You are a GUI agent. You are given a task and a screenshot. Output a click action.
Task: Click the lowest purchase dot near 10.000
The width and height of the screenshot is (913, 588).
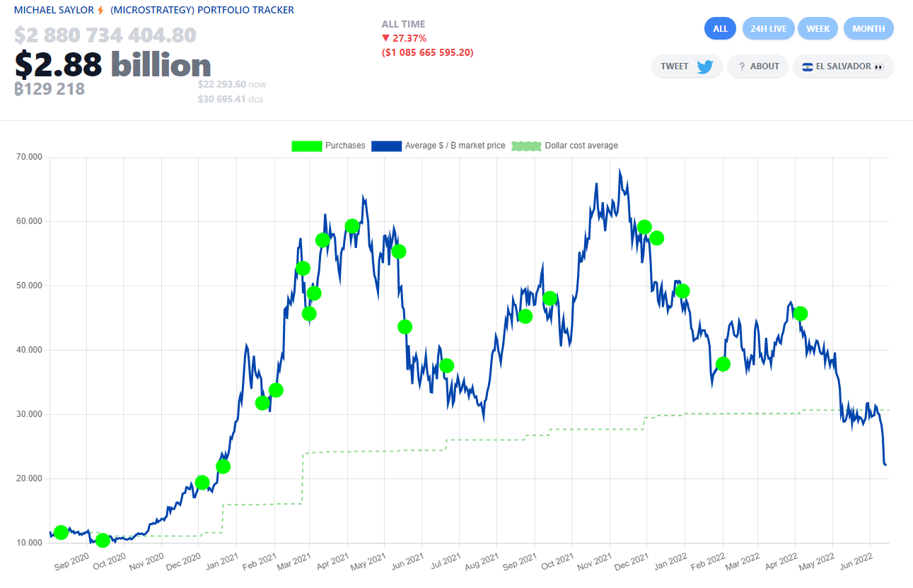[103, 541]
